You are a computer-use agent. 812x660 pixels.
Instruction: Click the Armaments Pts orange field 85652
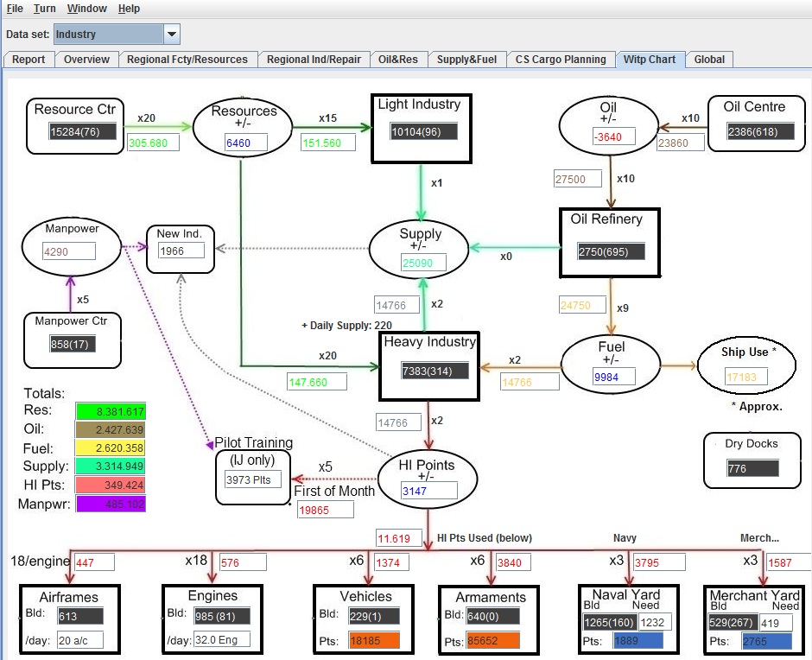[x=492, y=641]
